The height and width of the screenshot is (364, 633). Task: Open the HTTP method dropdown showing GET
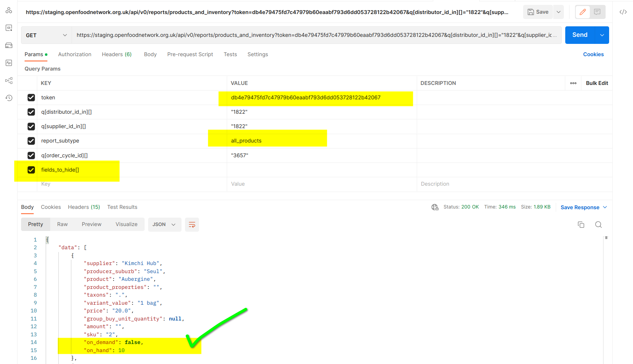[46, 35]
